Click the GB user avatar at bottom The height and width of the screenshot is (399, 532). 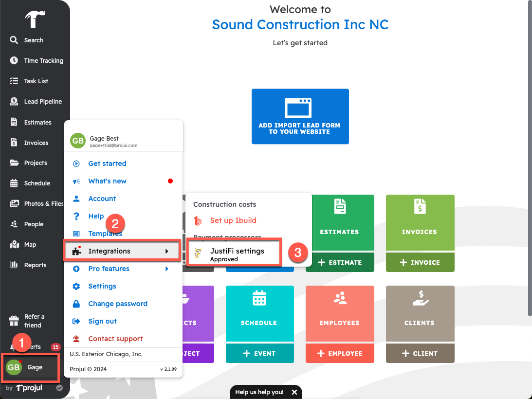tap(14, 367)
